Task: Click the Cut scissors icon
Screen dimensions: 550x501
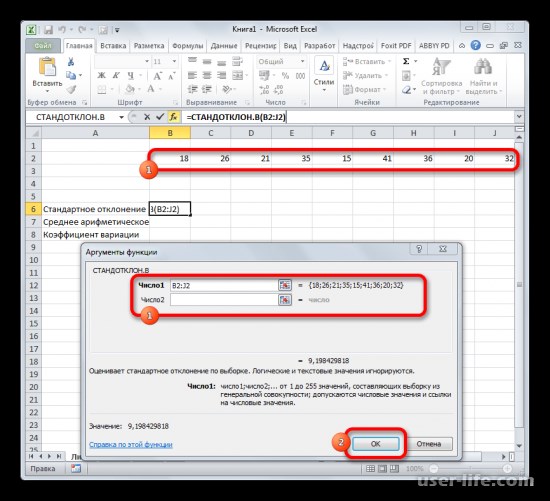Action: point(71,62)
